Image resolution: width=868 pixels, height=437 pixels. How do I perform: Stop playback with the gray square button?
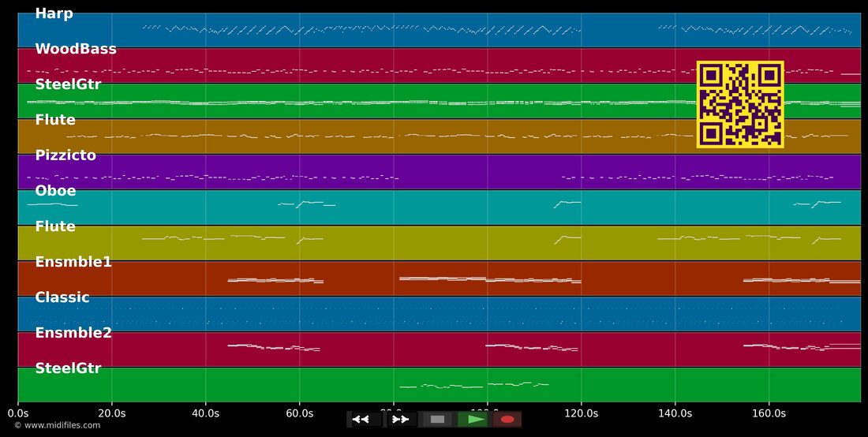437,420
